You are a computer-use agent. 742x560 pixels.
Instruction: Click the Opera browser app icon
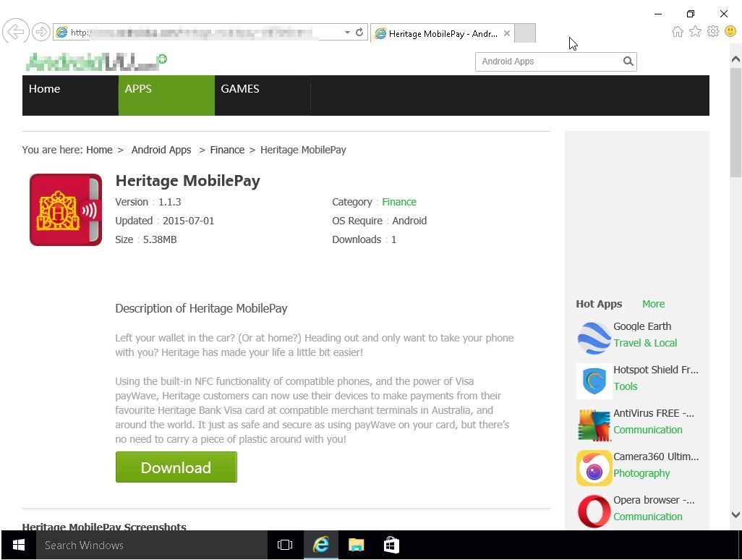(594, 512)
